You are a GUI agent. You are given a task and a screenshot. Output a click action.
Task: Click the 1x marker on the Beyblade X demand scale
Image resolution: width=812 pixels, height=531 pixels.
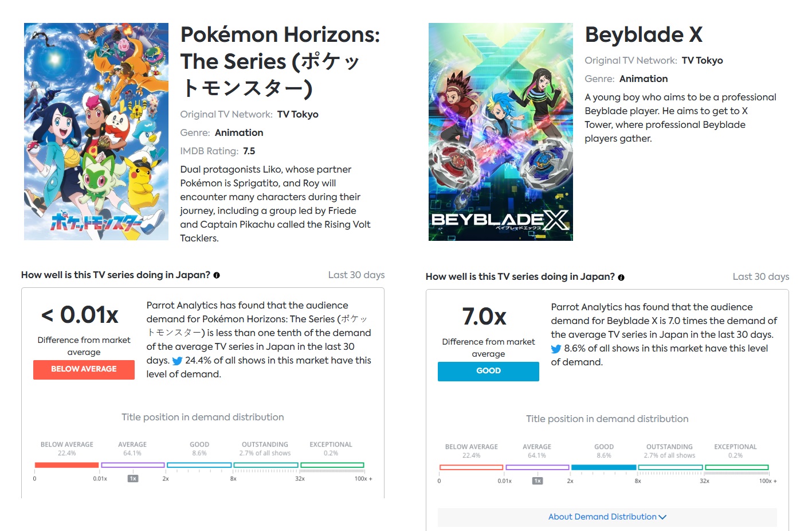pos(538,481)
